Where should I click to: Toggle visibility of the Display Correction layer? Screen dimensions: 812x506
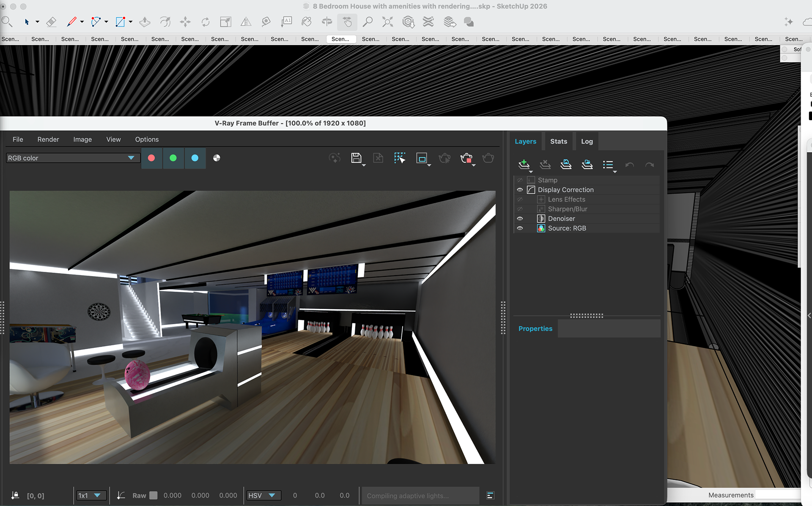pyautogui.click(x=520, y=190)
